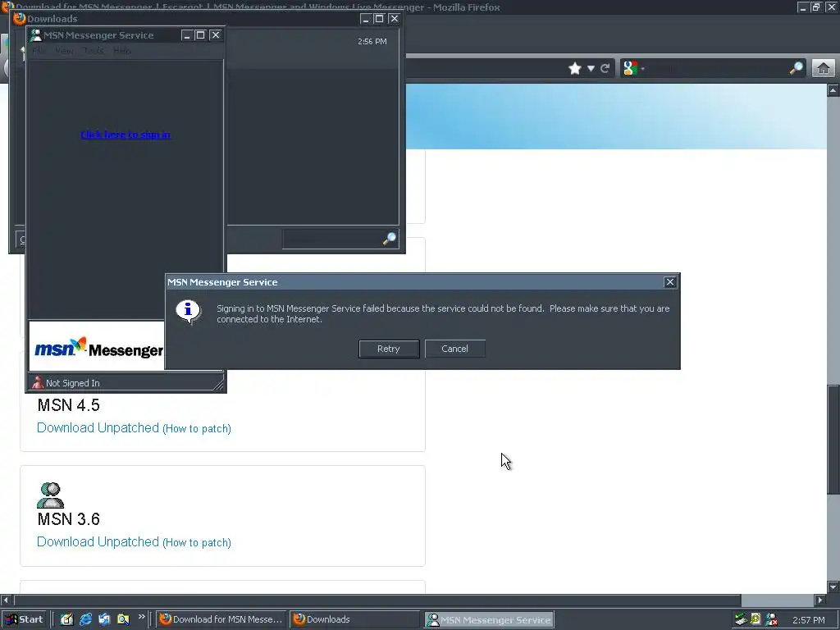Click the Downloads window search field
This screenshot has height=630, width=840.
332,239
